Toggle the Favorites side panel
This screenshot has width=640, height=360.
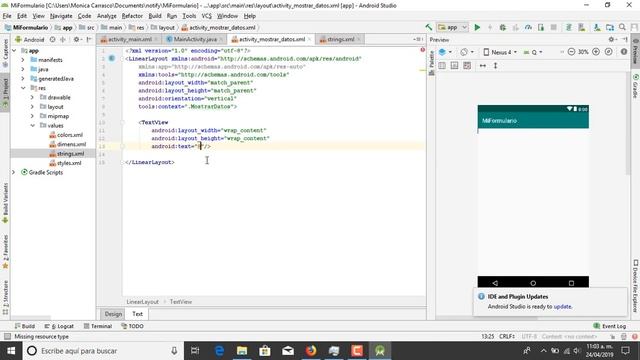[5, 251]
